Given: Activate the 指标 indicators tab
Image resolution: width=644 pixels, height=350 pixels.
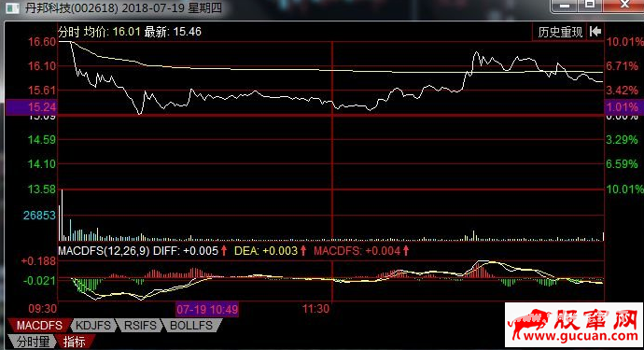Looking at the screenshot, I should pos(75,341).
